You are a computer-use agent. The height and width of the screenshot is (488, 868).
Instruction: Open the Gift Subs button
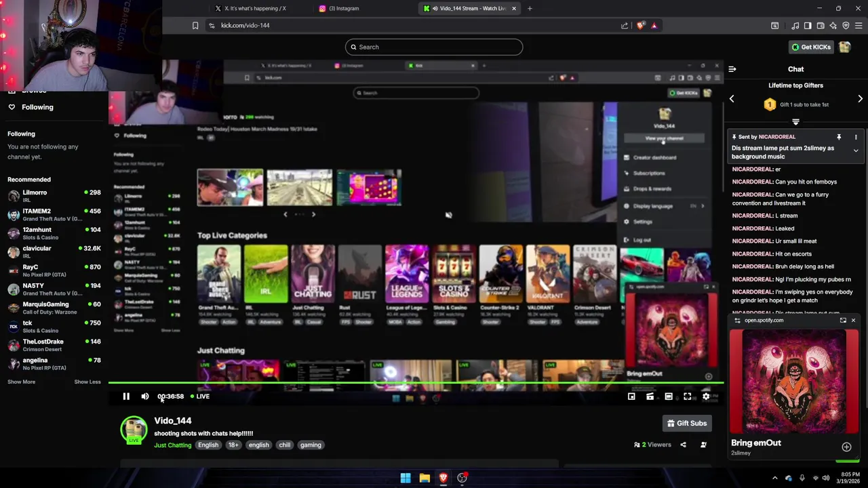(x=687, y=424)
